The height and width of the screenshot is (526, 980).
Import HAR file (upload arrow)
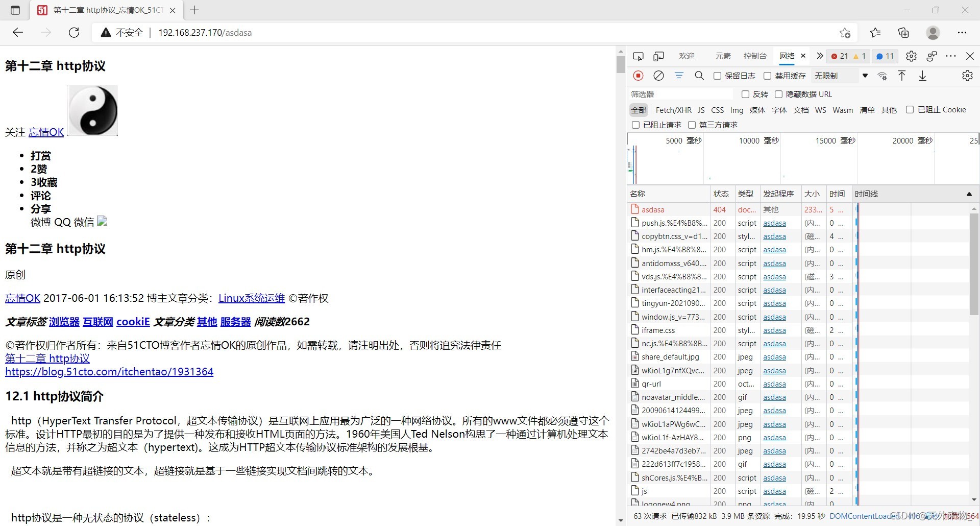tap(902, 76)
